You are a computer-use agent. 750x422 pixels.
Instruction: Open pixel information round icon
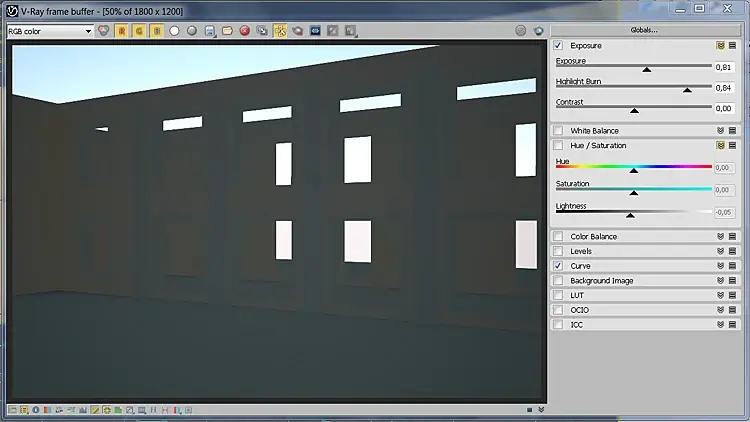pyautogui.click(x=36, y=410)
